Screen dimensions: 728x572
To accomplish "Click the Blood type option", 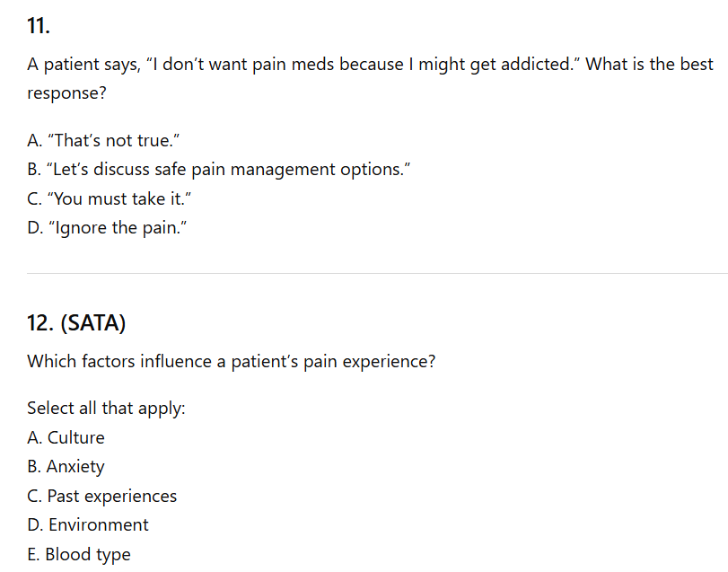I will pos(79,554).
